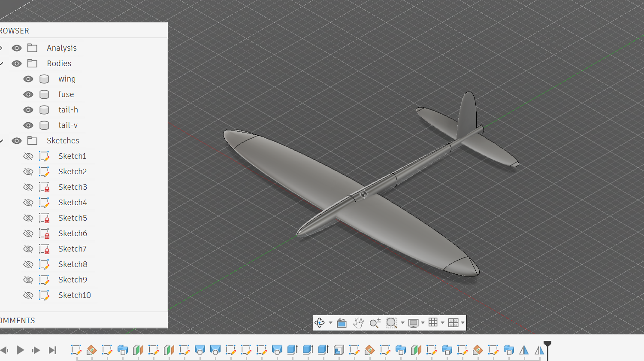Activate the Pan hand tool
This screenshot has width=644, height=361.
point(358,323)
